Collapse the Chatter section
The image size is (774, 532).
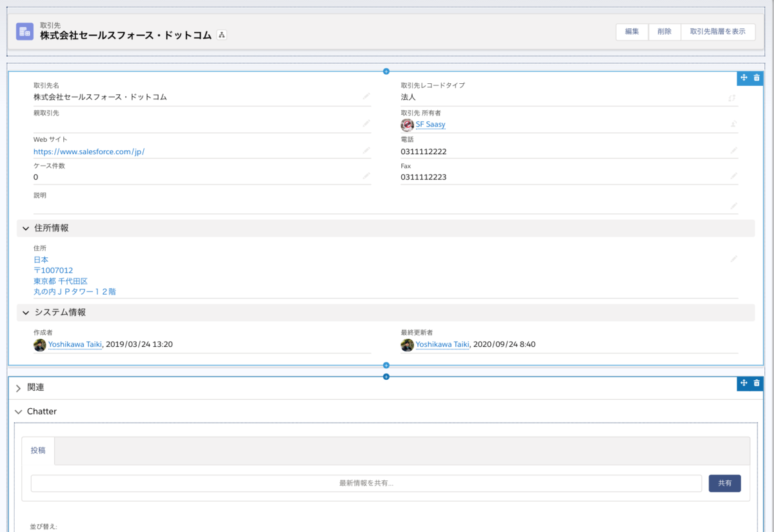click(18, 411)
